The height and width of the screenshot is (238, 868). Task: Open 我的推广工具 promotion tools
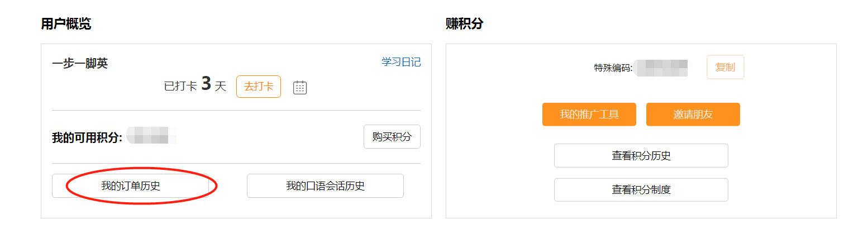tap(589, 115)
